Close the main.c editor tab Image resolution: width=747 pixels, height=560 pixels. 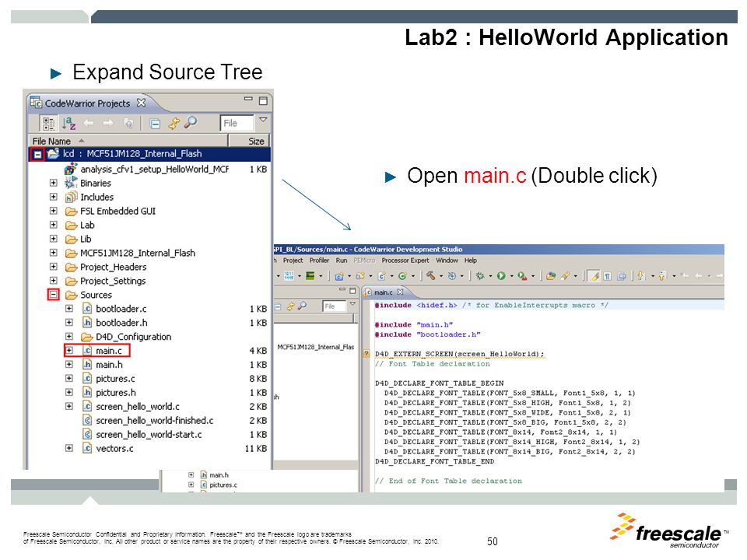[x=400, y=292]
